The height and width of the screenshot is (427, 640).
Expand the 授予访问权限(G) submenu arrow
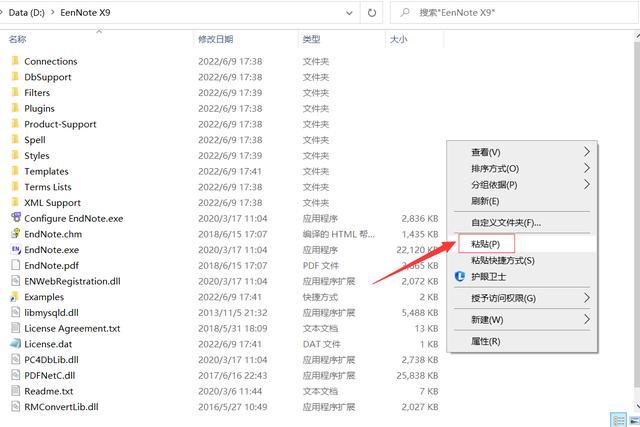(587, 298)
